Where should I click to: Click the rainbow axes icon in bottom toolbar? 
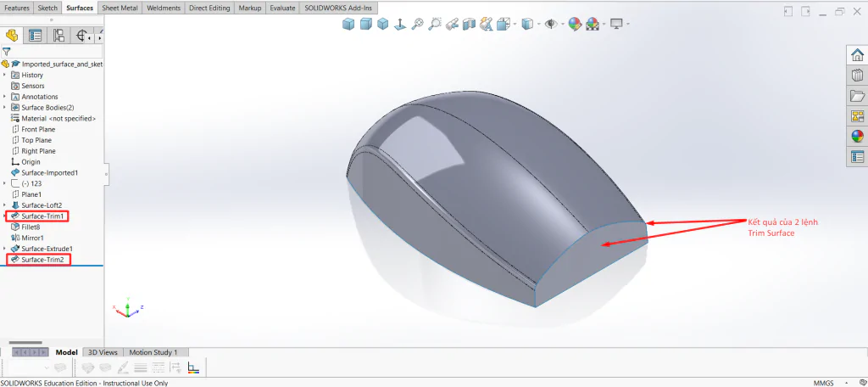point(194,367)
